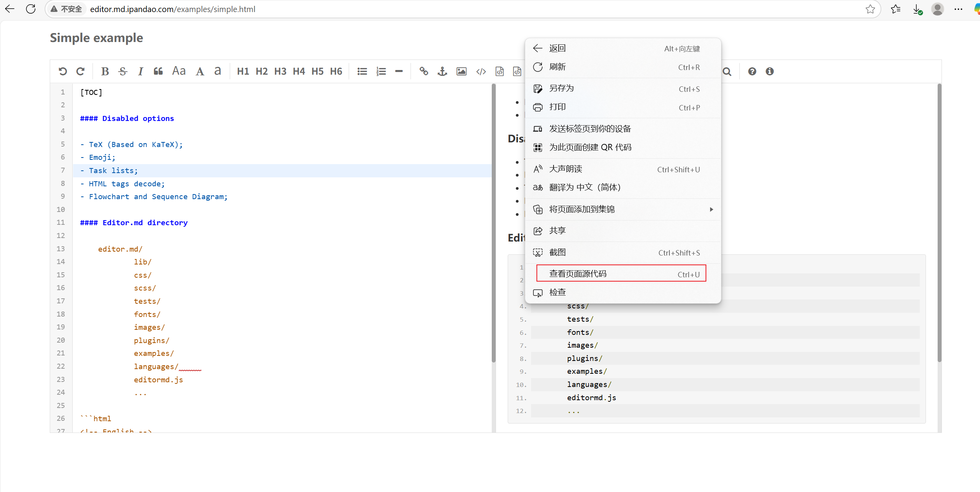Insert anchor icon in toolbar
Viewport: 980px width, 492px height.
442,71
